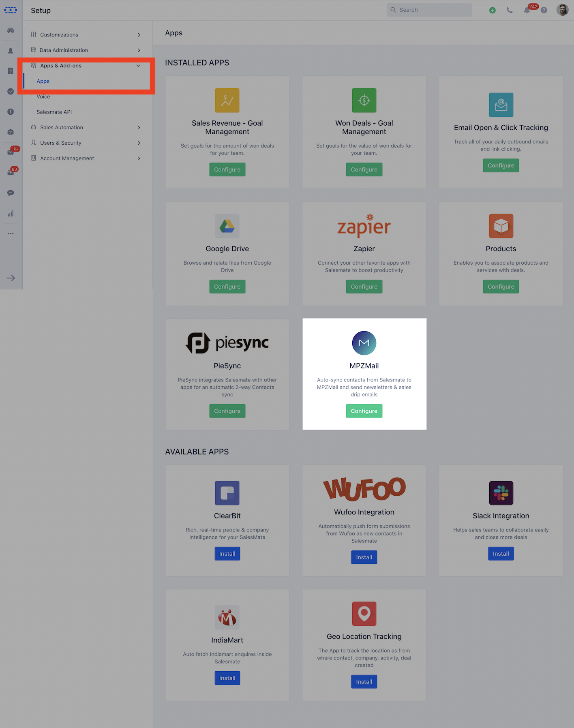Open the user profile avatar

(562, 10)
